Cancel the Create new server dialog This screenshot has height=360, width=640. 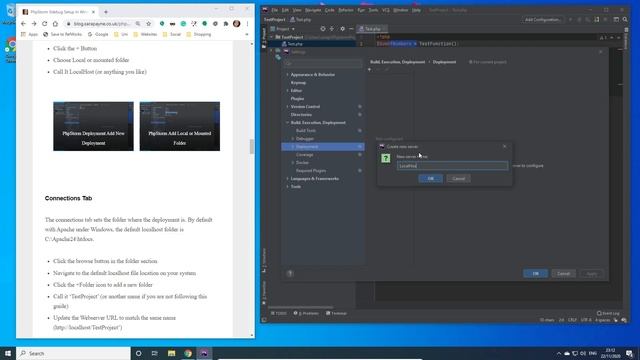point(458,178)
